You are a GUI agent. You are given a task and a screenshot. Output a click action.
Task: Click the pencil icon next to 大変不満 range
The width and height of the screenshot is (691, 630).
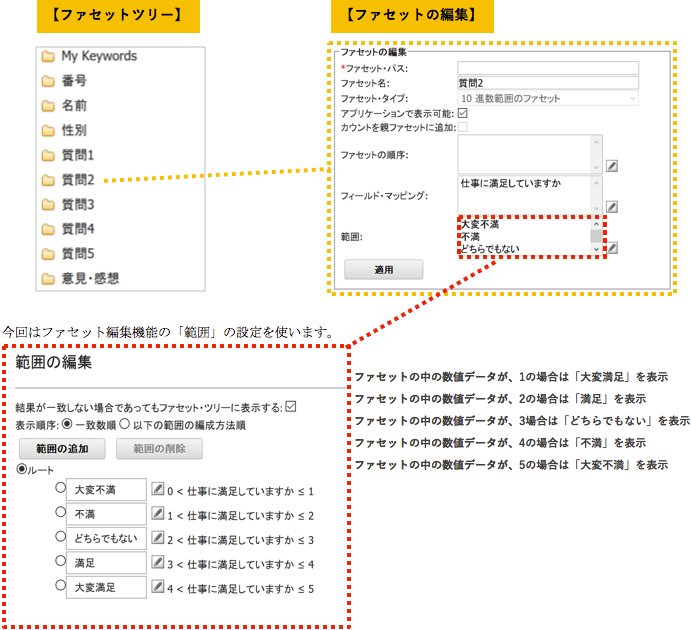point(157,490)
